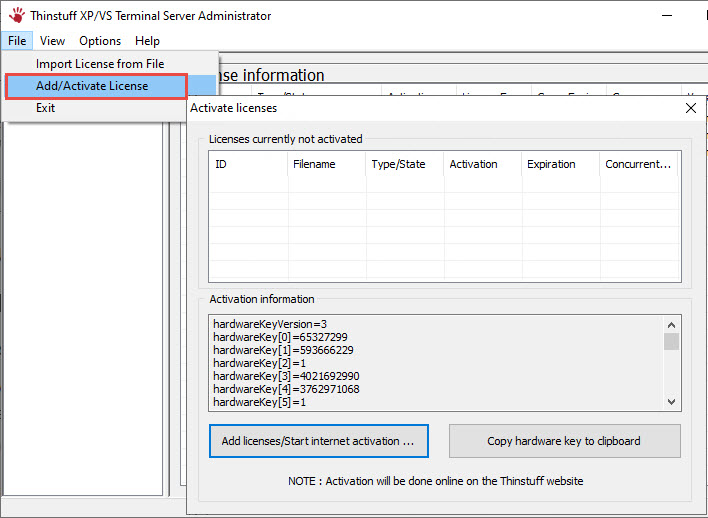The width and height of the screenshot is (708, 518).
Task: Sort by Expiration column header
Action: (x=561, y=164)
